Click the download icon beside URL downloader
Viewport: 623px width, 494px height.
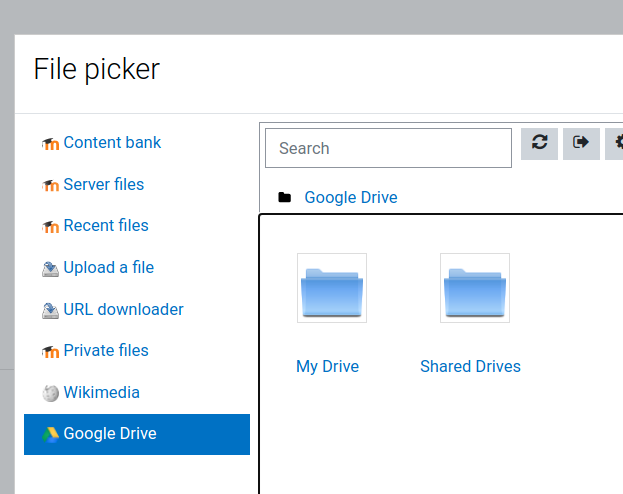[50, 310]
